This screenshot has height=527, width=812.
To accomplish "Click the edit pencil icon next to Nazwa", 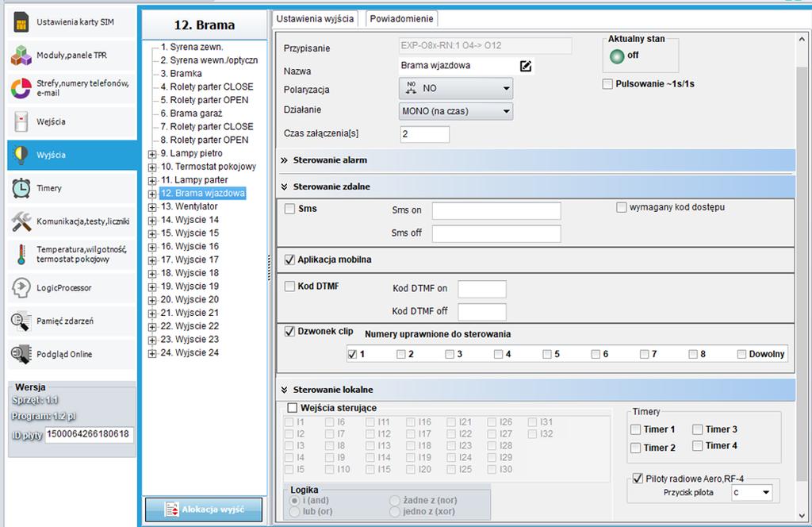I will (526, 66).
